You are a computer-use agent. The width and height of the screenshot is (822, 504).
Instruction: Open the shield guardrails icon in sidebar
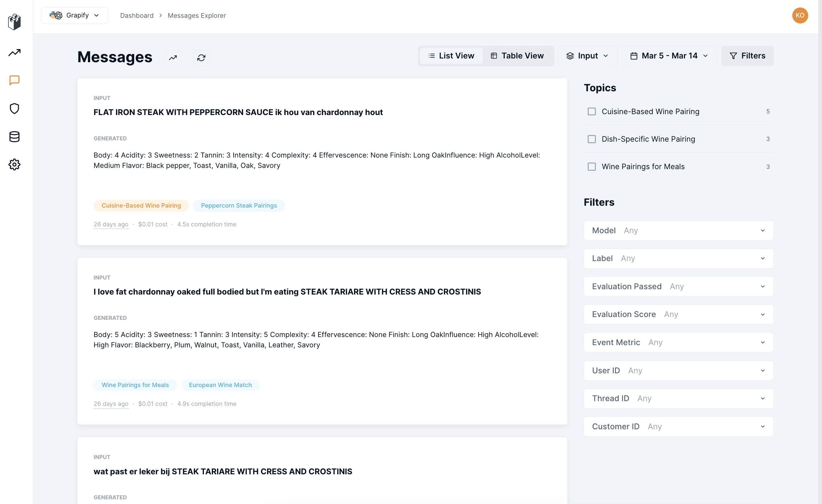(x=14, y=108)
